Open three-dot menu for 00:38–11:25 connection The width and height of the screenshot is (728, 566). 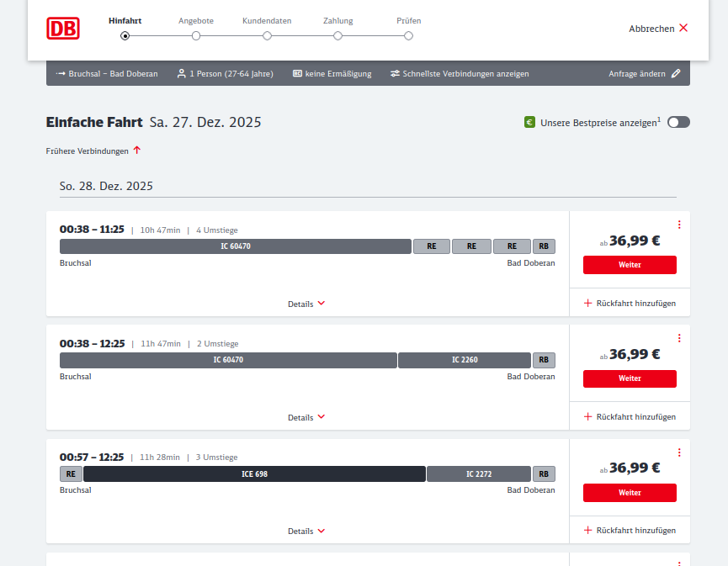coord(679,225)
